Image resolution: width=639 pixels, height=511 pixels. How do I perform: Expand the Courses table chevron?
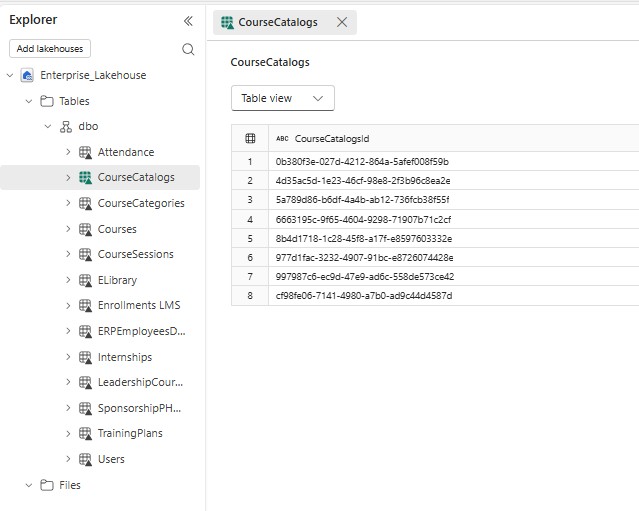(x=68, y=229)
